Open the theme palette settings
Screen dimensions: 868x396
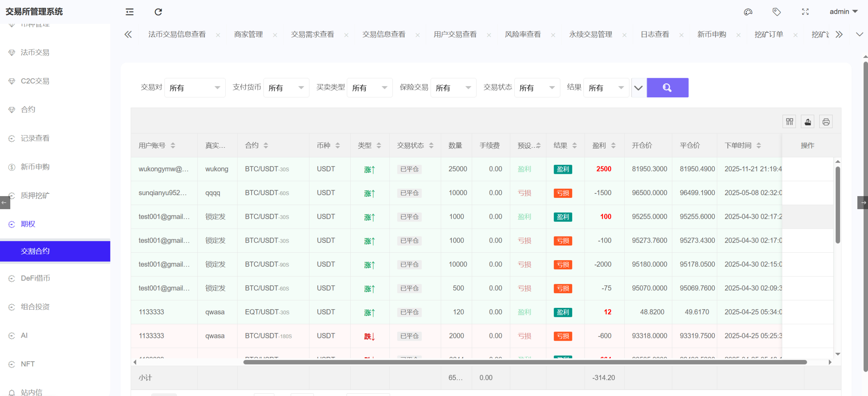(748, 12)
